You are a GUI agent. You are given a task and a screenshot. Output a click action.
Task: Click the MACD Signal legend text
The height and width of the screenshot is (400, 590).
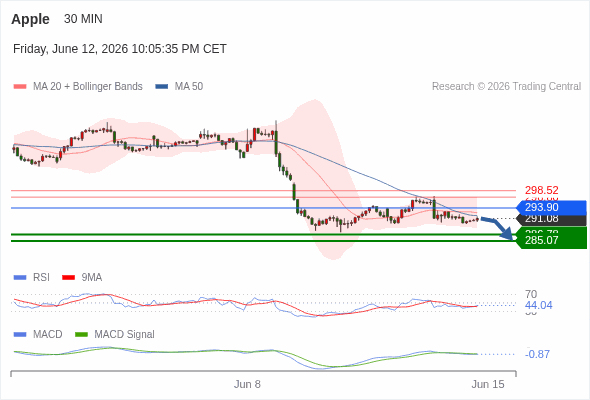125,334
